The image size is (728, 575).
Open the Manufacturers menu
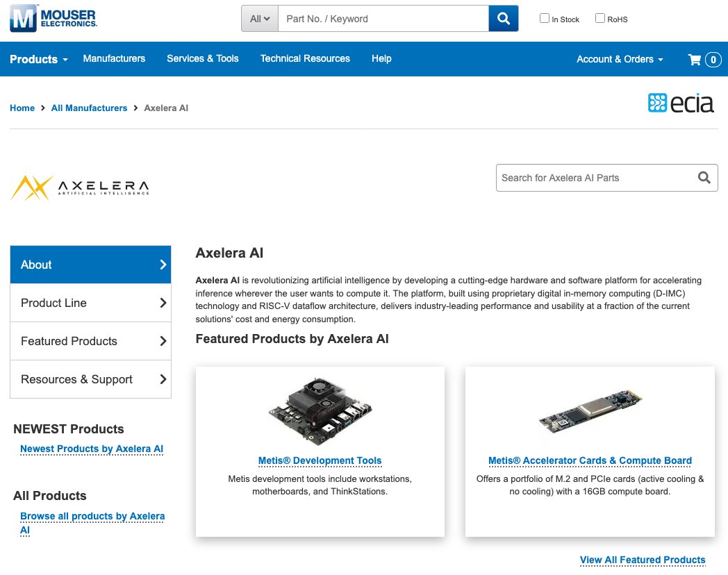tap(114, 58)
